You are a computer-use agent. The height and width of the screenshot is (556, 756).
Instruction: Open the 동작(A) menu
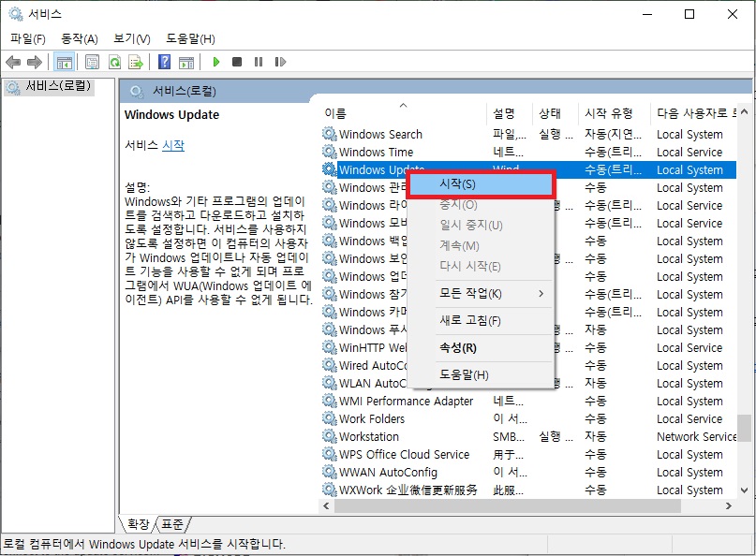(80, 38)
